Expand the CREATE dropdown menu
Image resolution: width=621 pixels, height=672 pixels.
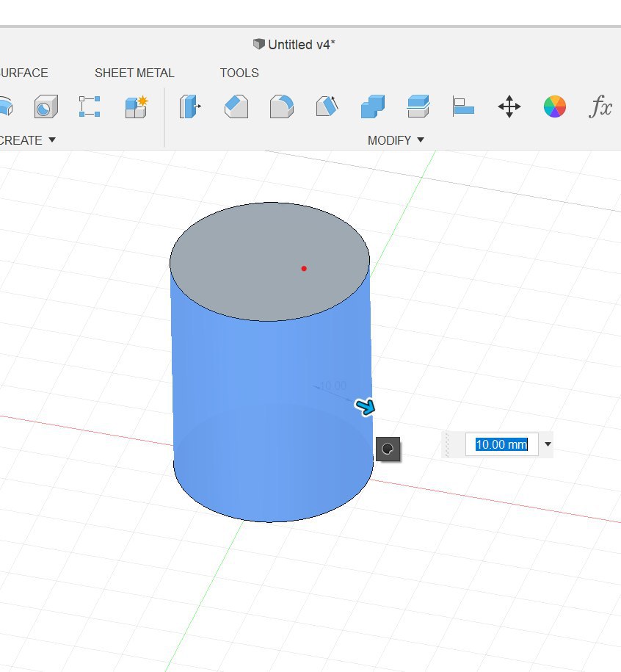click(x=28, y=140)
